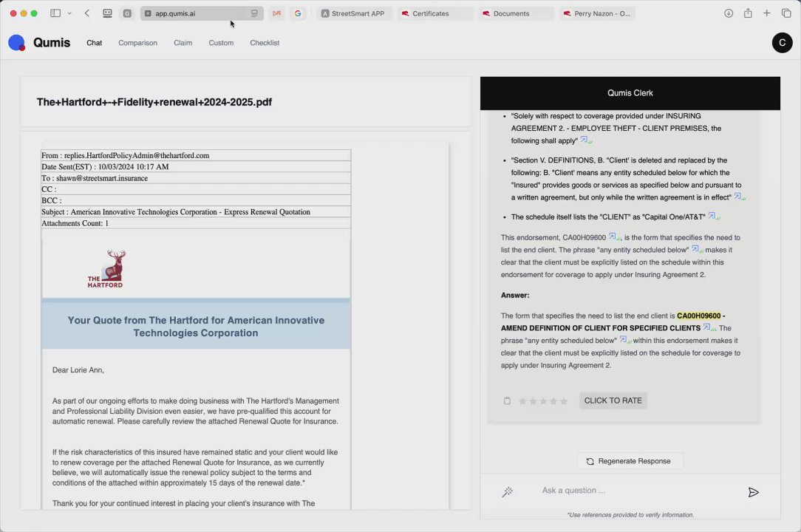801x532 pixels.
Task: Go back with the browser back arrow
Action: 87,13
